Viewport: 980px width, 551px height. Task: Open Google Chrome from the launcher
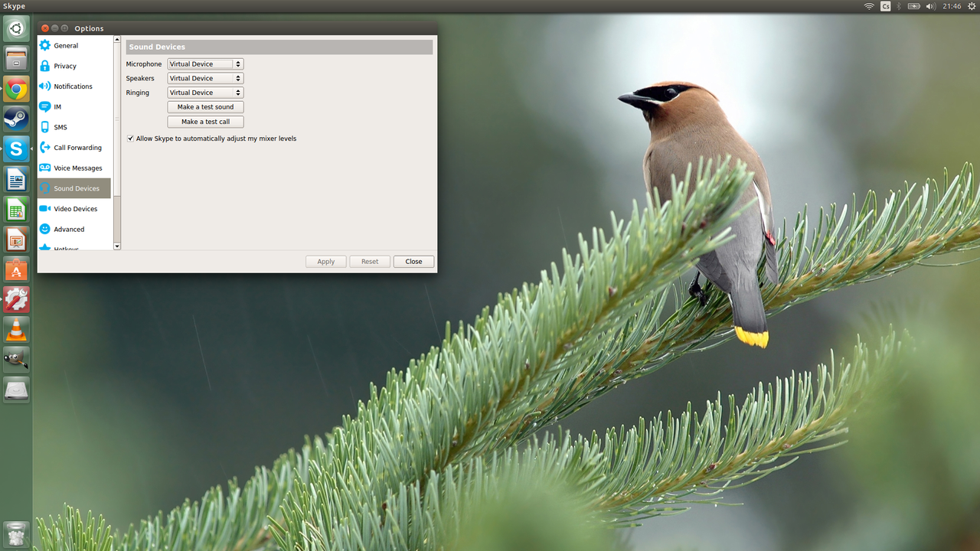point(16,89)
